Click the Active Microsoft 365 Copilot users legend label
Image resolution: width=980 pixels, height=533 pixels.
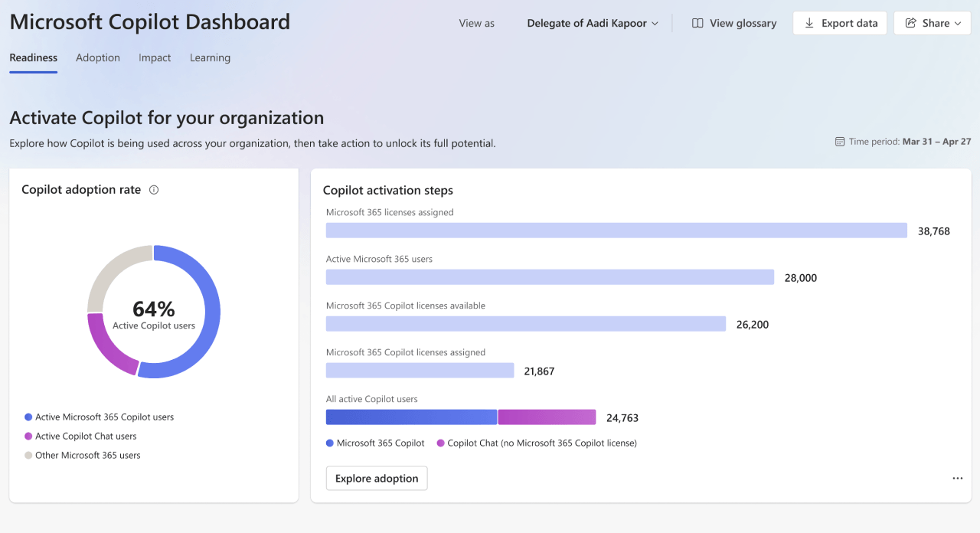click(104, 417)
